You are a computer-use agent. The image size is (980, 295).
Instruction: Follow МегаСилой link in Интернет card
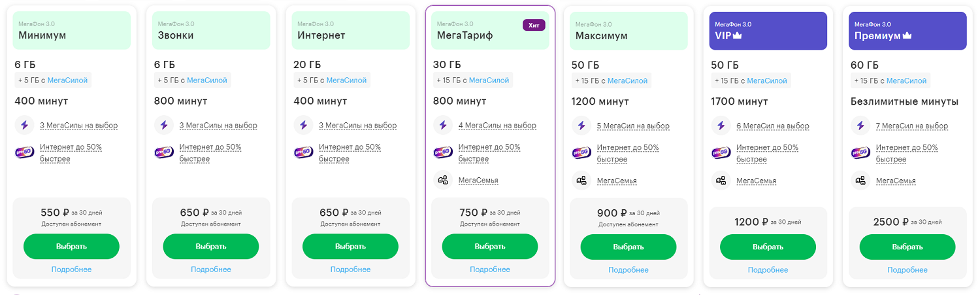pos(346,80)
